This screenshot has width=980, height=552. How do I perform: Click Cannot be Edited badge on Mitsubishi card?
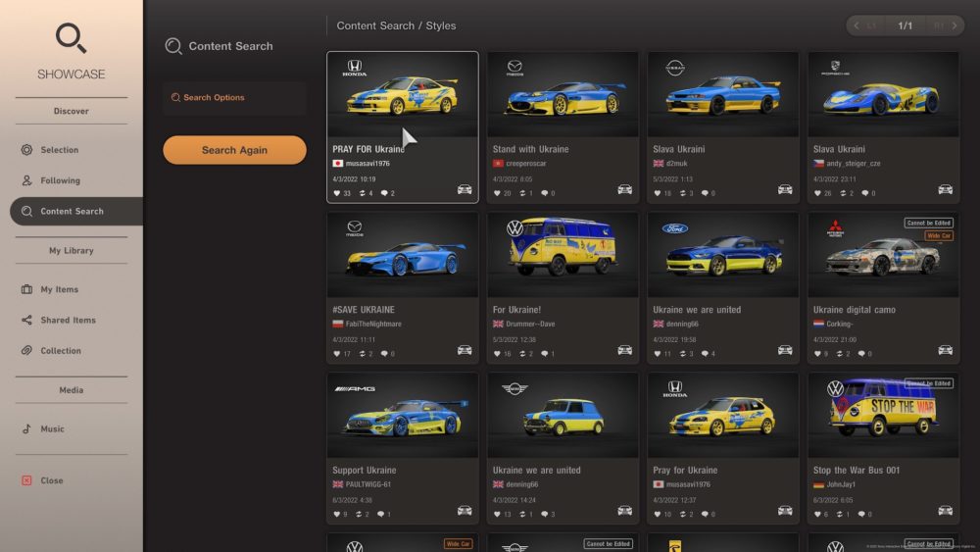click(x=929, y=223)
